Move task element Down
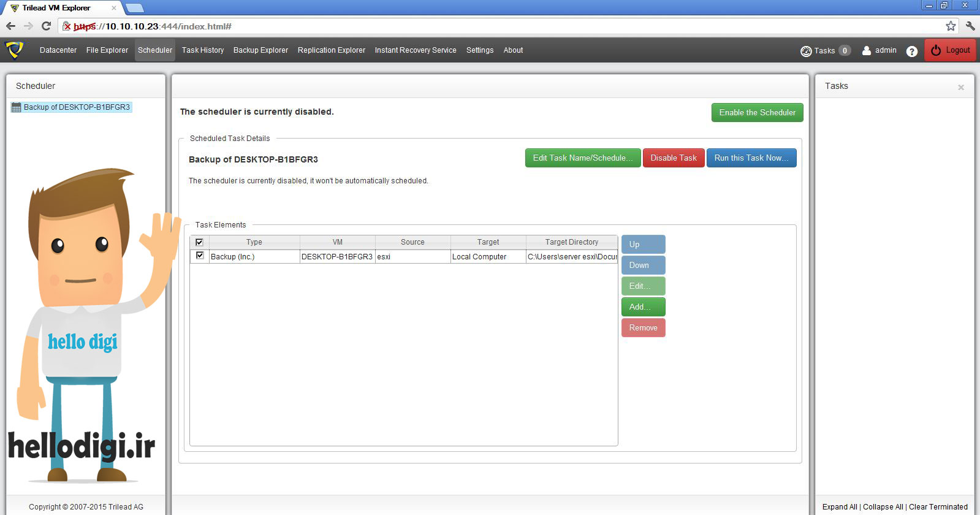 (644, 265)
